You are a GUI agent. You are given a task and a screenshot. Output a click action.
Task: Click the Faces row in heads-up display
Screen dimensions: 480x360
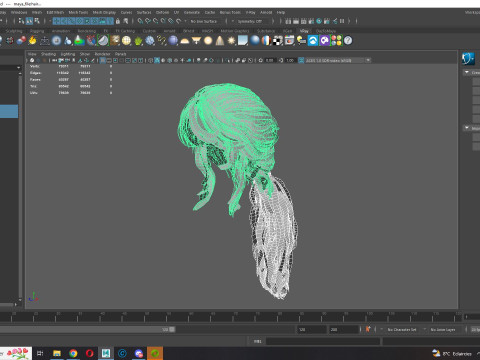coord(70,80)
